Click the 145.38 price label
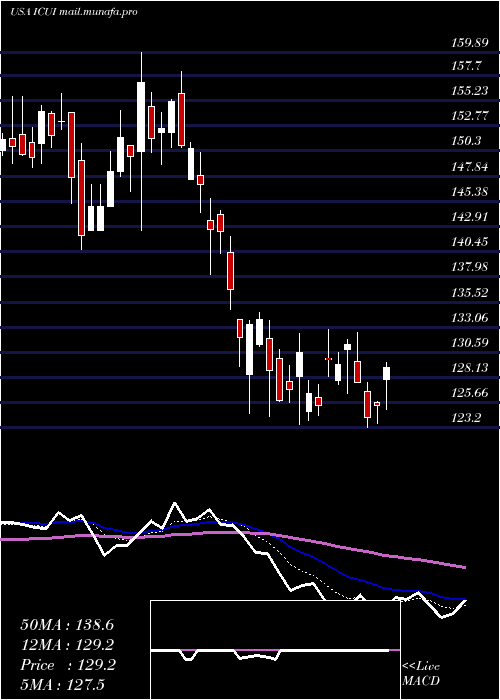 tap(471, 192)
